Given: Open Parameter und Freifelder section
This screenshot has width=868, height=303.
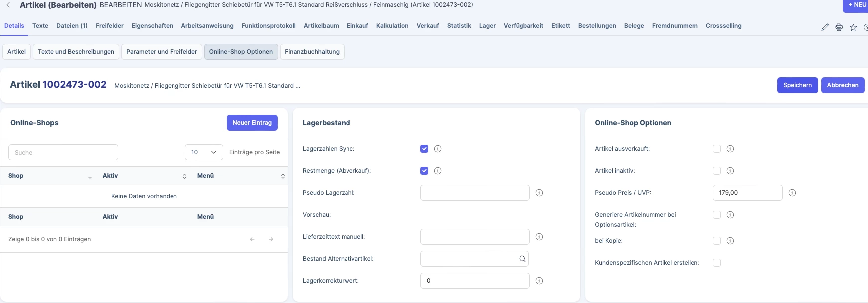Looking at the screenshot, I should (x=162, y=52).
